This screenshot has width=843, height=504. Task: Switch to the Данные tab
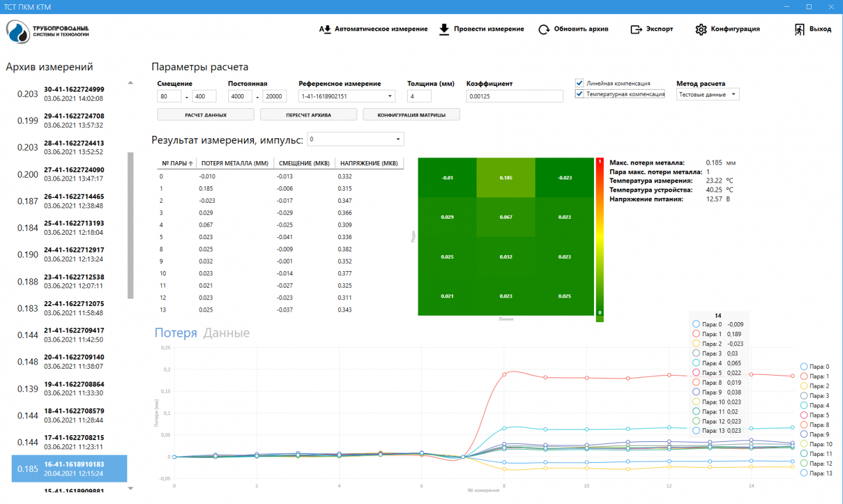click(x=226, y=333)
